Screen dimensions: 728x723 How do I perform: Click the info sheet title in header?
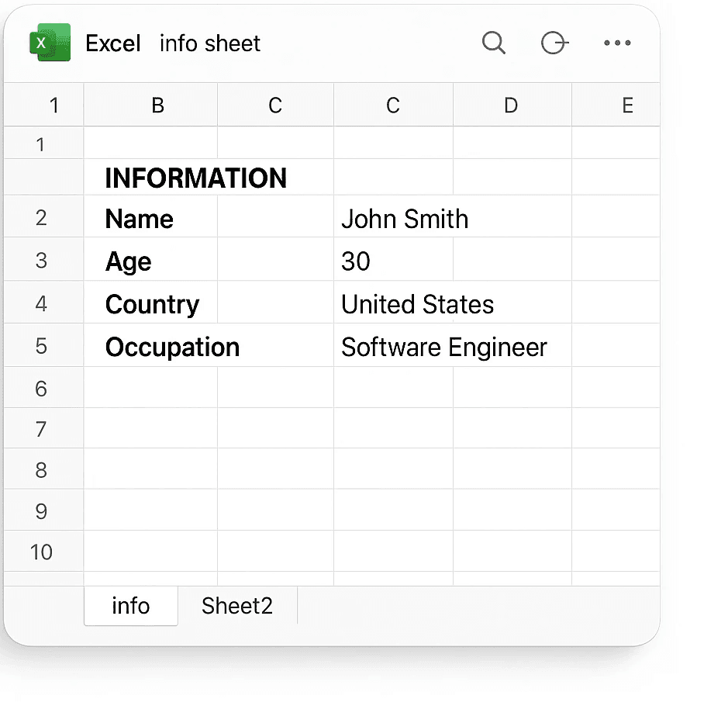(209, 43)
